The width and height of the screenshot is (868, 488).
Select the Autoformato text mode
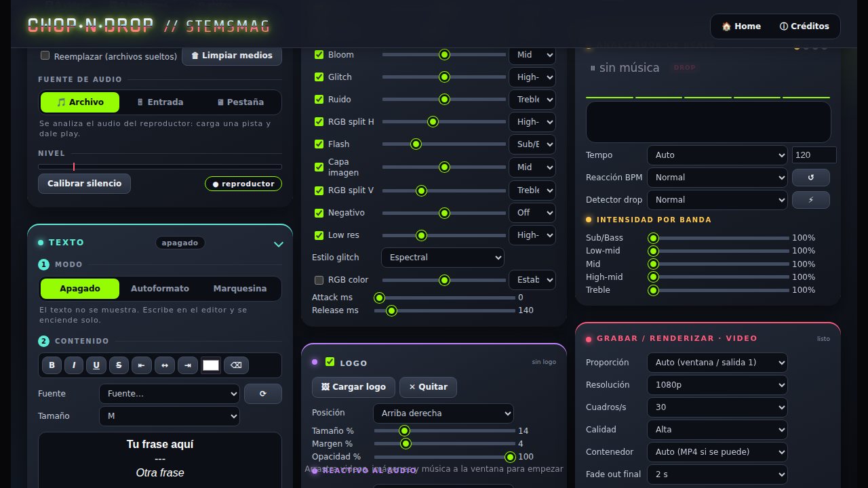pos(160,289)
